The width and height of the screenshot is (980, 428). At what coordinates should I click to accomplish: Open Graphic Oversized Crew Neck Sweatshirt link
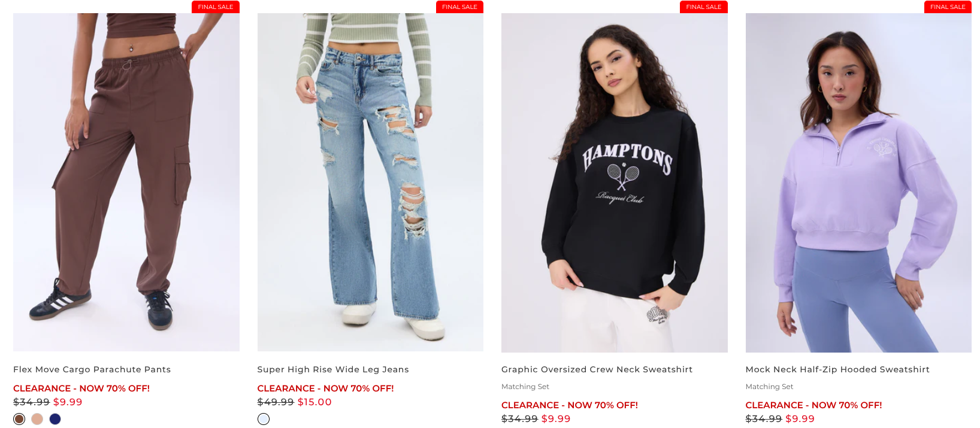pos(597,369)
